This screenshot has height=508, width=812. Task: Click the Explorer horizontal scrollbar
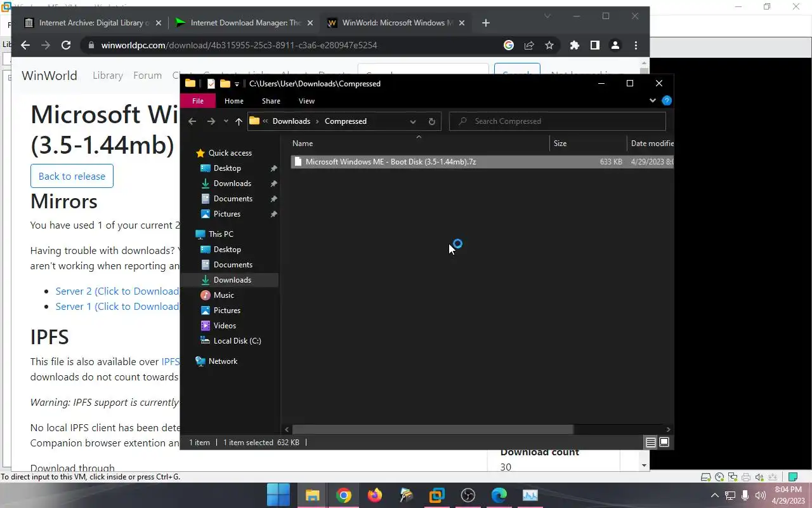tap(433, 430)
